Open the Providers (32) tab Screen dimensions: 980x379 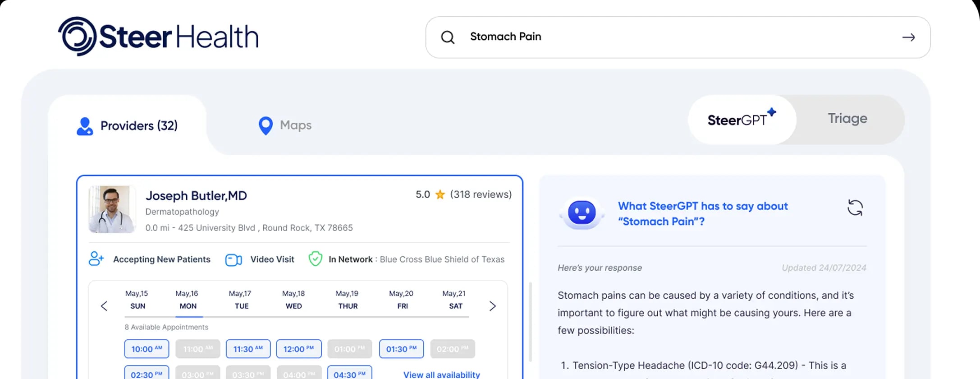tap(128, 125)
